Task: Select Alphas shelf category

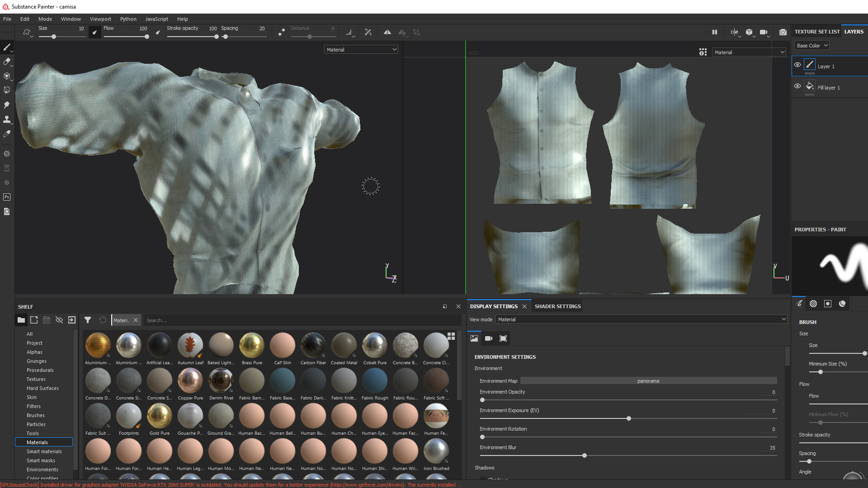Action: click(x=34, y=352)
